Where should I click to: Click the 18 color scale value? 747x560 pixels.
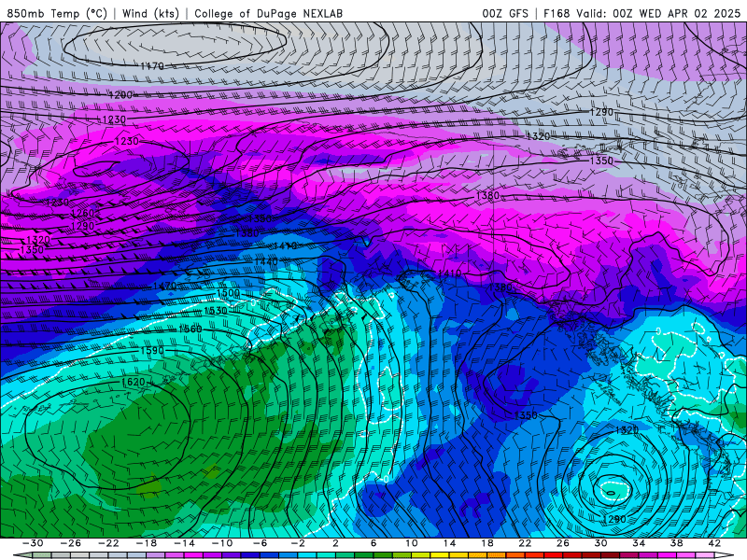[x=486, y=543]
